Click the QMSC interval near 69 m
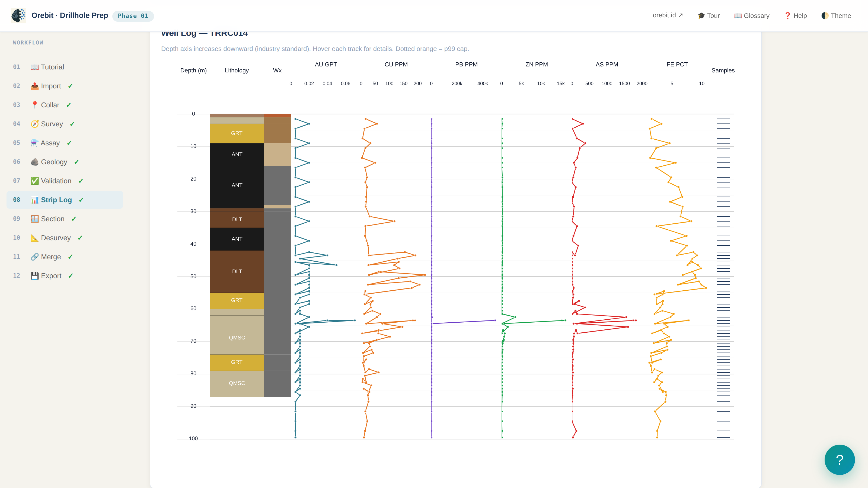Image resolution: width=868 pixels, height=488 pixels. point(237,338)
